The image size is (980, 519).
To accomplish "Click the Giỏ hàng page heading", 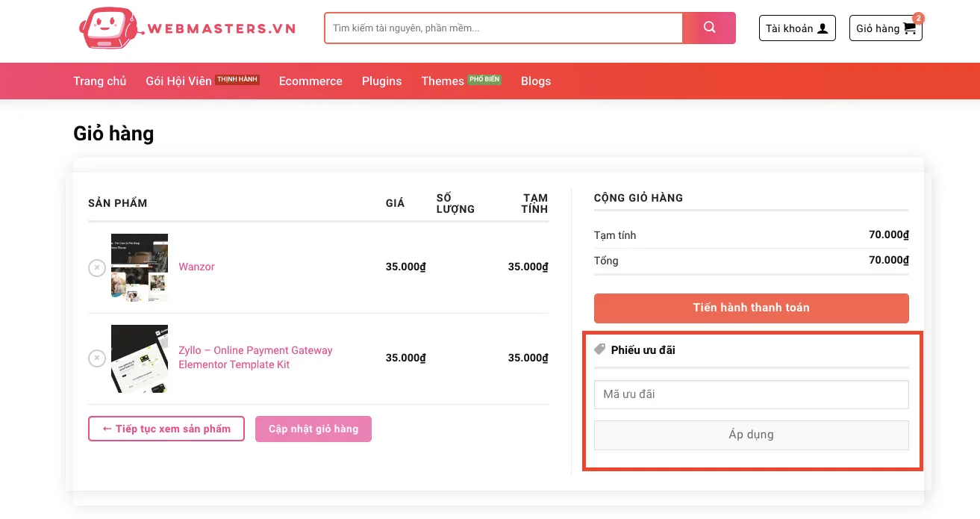I will point(113,134).
